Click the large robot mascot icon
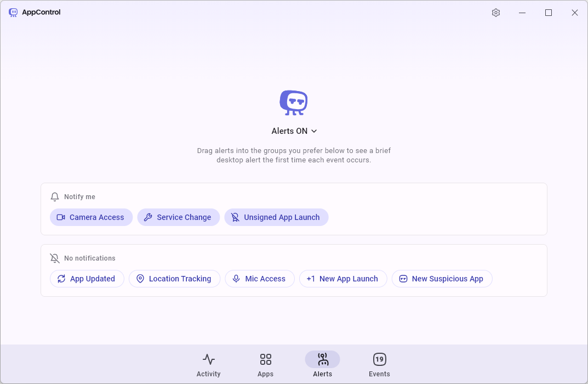The image size is (588, 384). [x=294, y=103]
